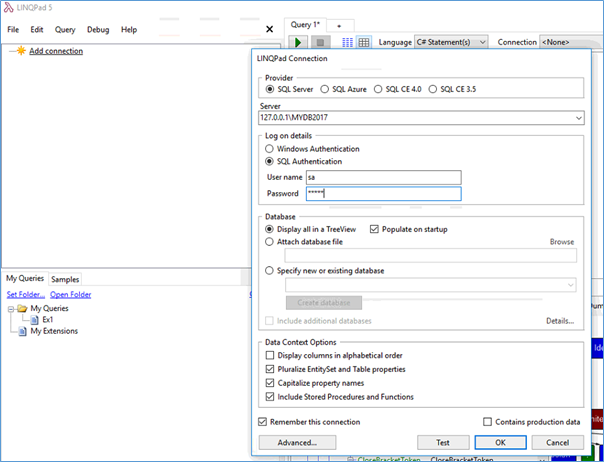604x462 pixels.
Task: Click the Cancel button
Action: [x=557, y=443]
